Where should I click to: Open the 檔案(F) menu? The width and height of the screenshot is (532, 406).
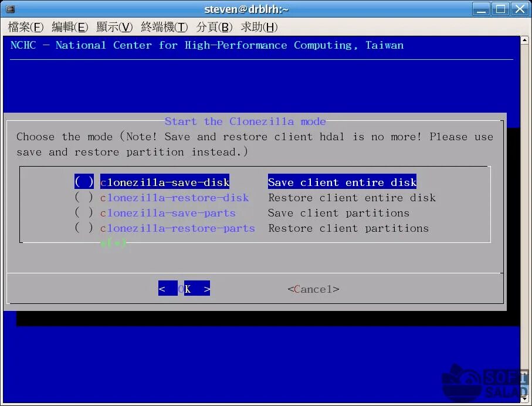pos(26,27)
